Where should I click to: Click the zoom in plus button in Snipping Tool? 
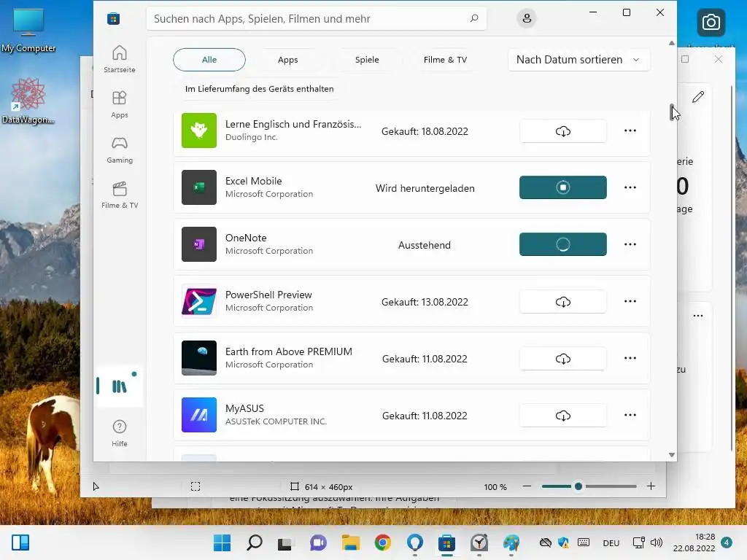[651, 486]
